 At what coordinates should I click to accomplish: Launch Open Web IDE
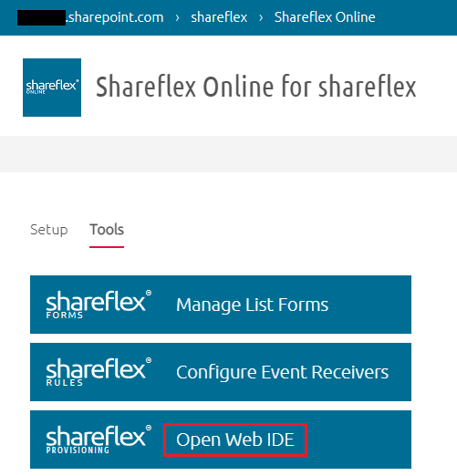click(221, 440)
